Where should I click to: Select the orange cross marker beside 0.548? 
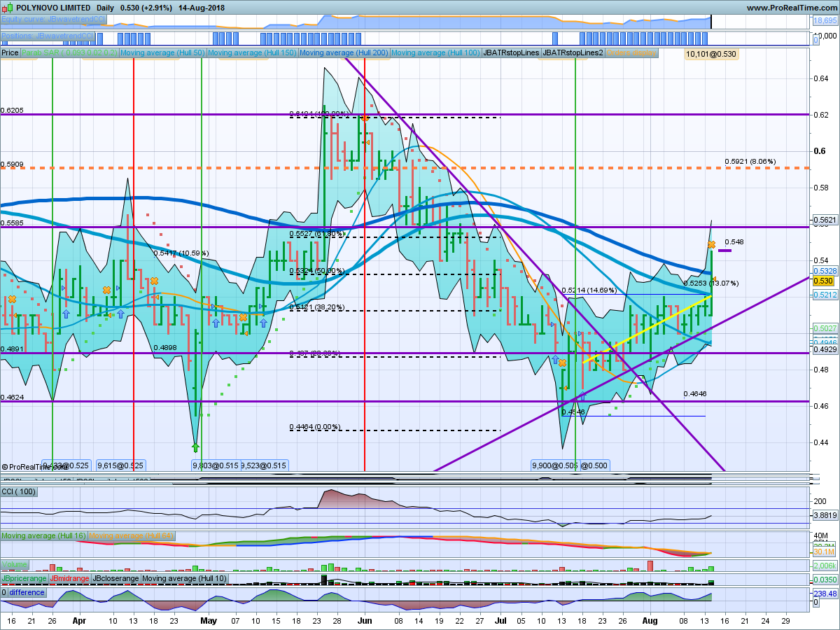coord(711,244)
